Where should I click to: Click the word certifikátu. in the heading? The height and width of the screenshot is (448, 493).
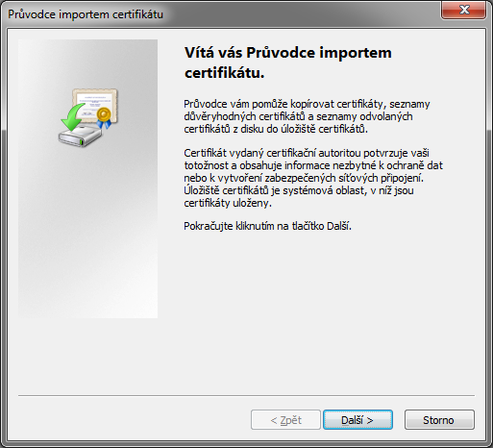tap(224, 73)
